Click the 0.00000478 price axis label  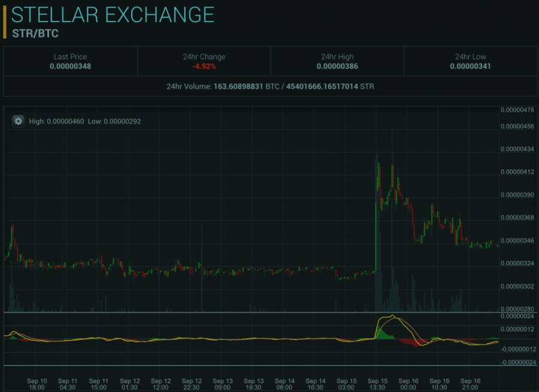[x=517, y=110]
